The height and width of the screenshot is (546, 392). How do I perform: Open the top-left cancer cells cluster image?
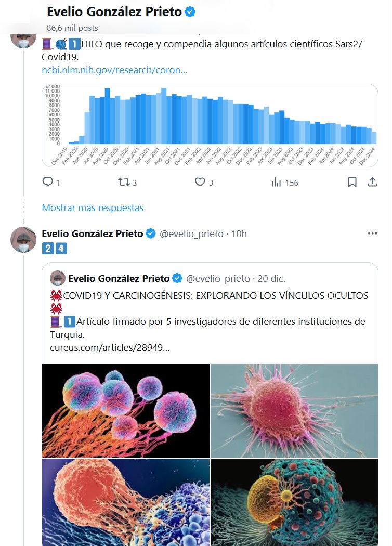coord(126,410)
